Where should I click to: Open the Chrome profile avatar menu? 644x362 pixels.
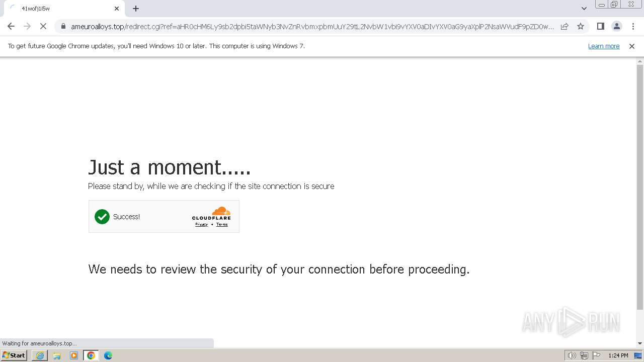617,26
